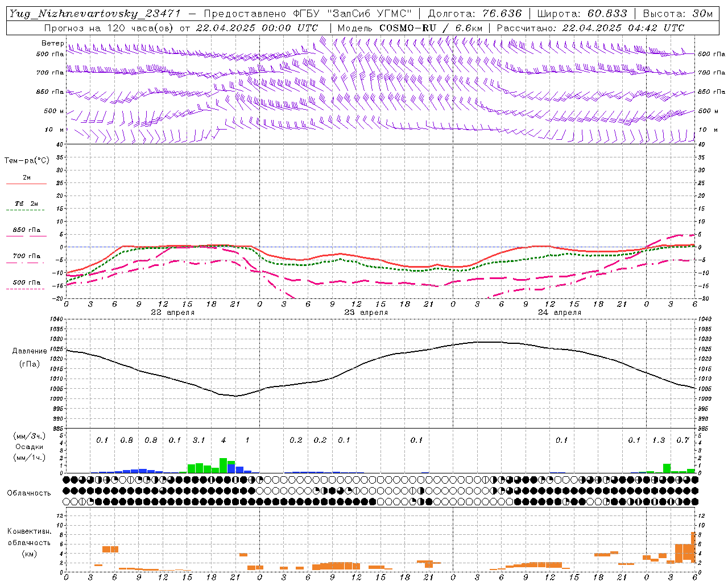Click the "2м" temperature legend entry
This screenshot has width=728, height=582.
[x=27, y=177]
